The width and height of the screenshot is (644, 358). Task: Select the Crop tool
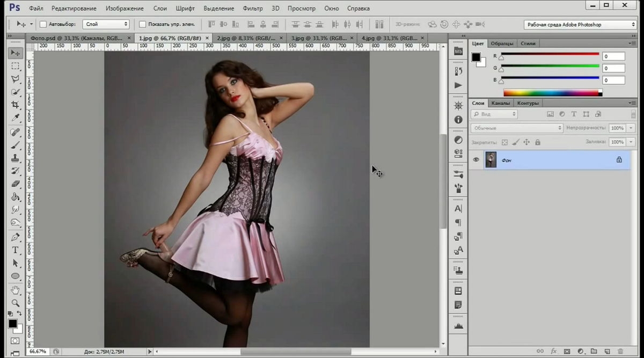15,105
